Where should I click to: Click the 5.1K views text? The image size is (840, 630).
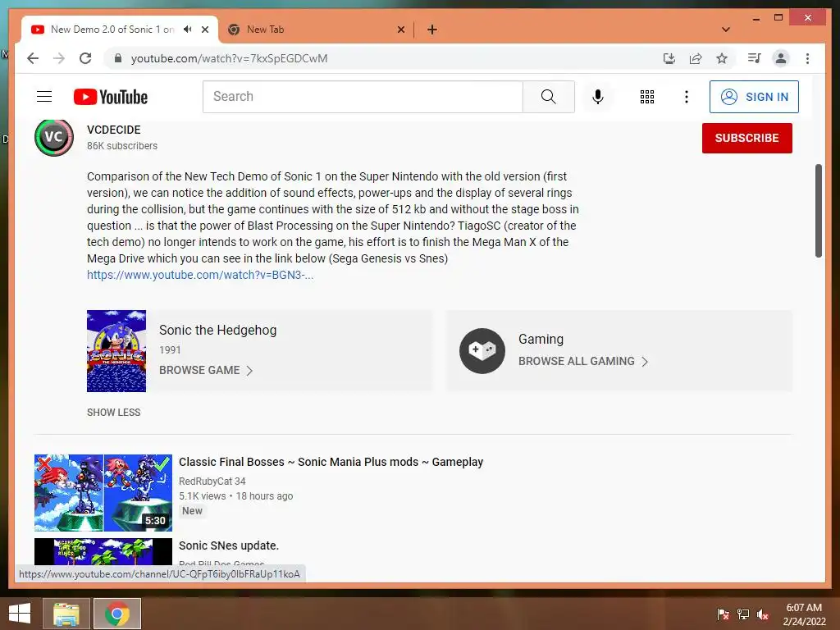point(202,496)
